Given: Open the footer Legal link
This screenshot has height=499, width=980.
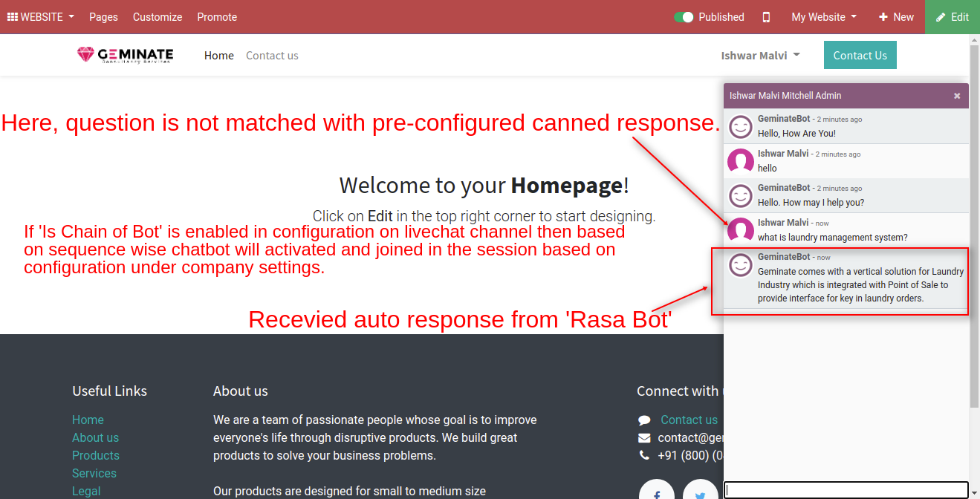Looking at the screenshot, I should point(86,491).
